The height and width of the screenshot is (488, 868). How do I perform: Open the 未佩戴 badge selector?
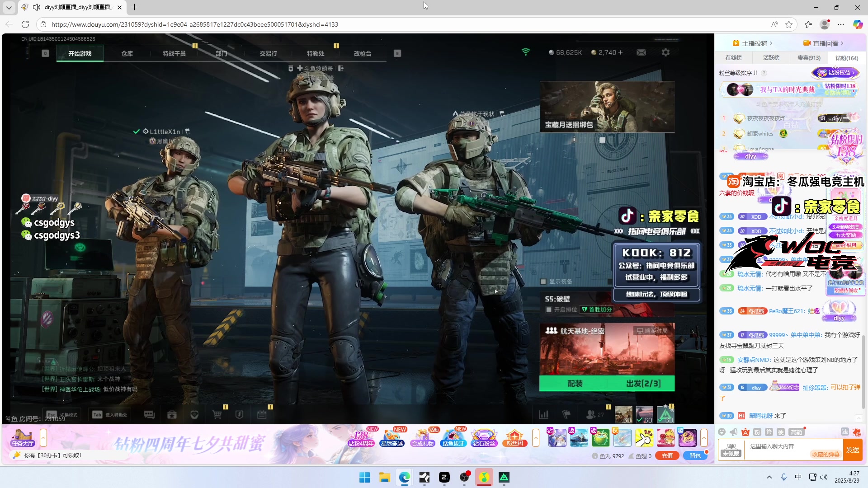click(731, 450)
